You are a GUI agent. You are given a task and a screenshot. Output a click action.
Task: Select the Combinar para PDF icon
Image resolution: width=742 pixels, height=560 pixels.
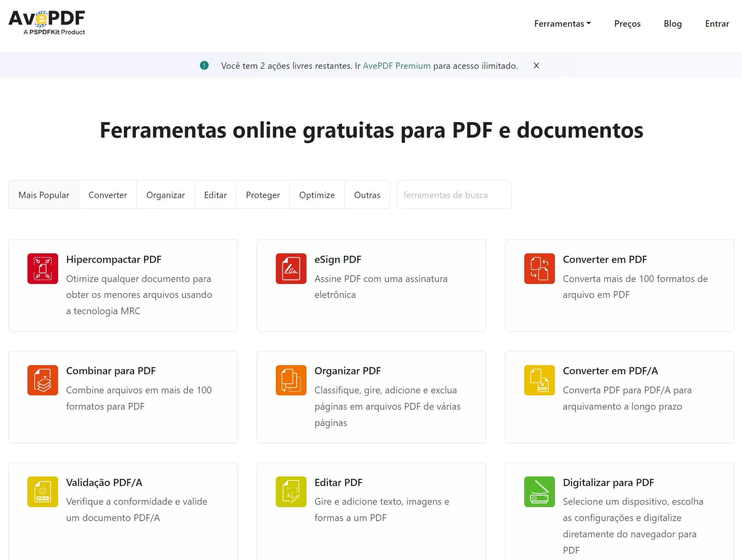[x=42, y=380]
